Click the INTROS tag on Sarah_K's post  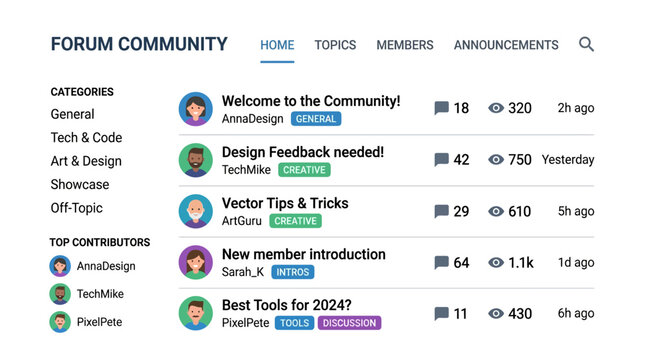(x=292, y=272)
